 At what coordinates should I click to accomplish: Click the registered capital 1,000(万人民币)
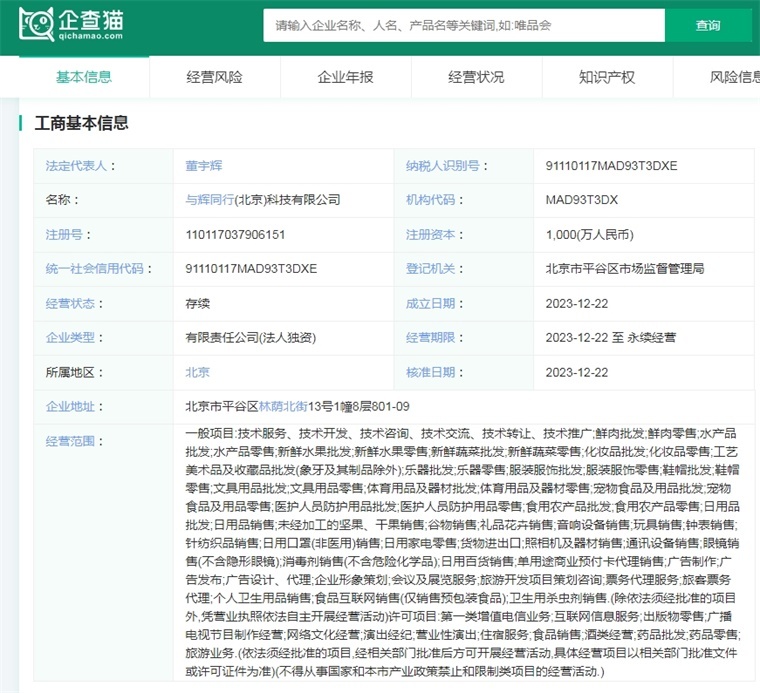(x=589, y=235)
